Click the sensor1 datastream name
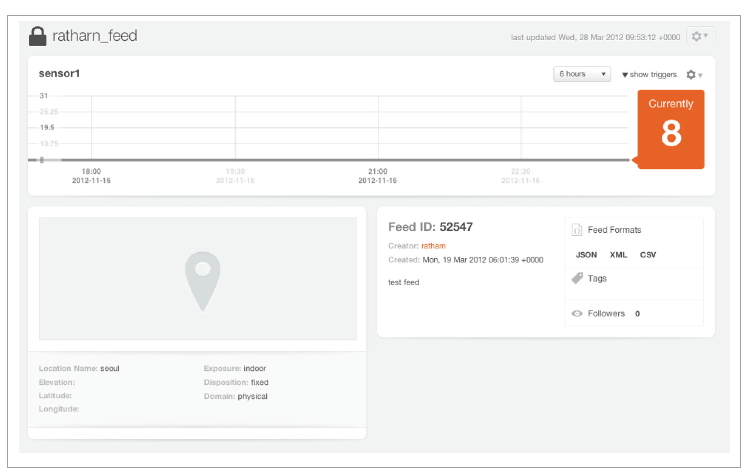This screenshot has height=476, width=745. (58, 74)
